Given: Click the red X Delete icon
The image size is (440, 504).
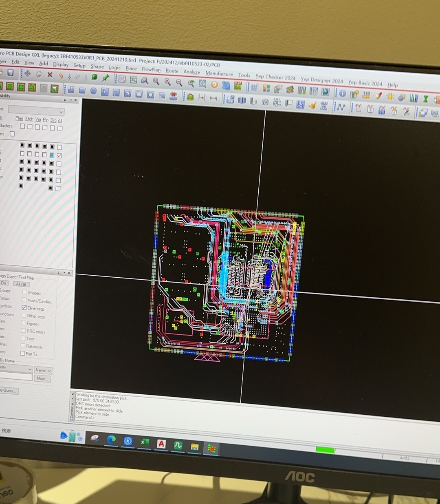Looking at the screenshot, I should pos(50,75).
